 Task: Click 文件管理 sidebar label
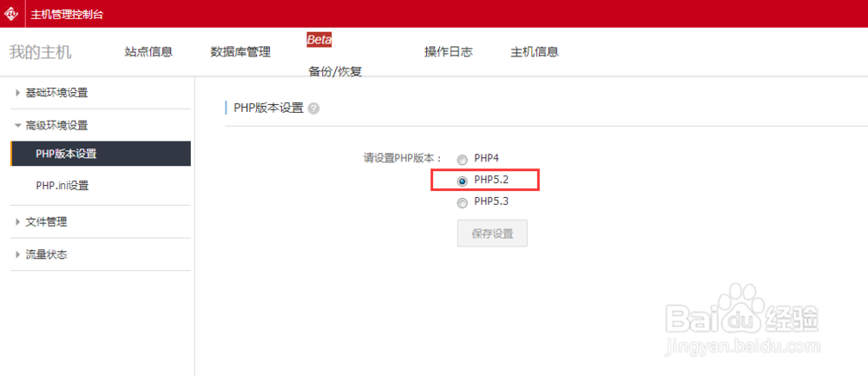(47, 222)
